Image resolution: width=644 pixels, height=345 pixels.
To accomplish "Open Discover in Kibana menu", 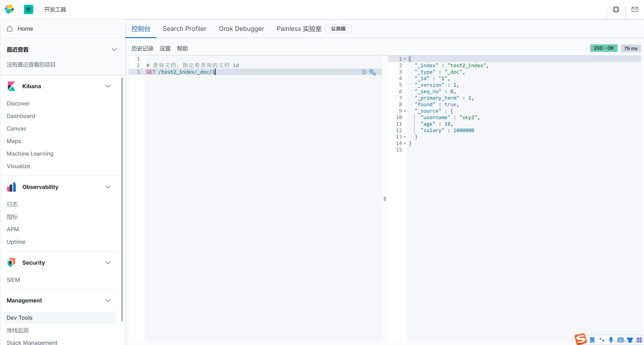I will coord(18,104).
